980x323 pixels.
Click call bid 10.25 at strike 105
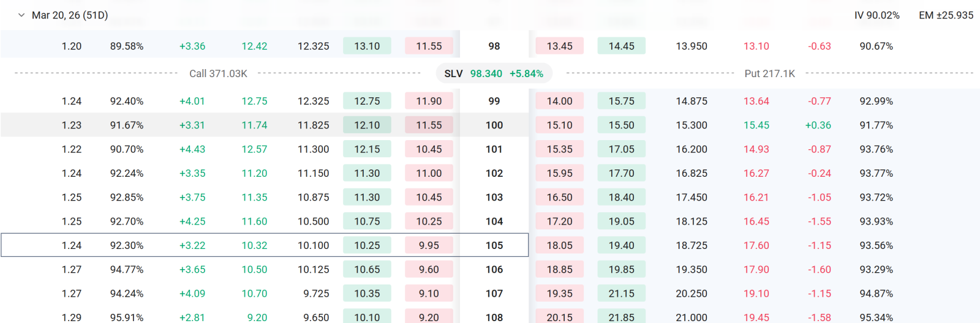point(367,245)
